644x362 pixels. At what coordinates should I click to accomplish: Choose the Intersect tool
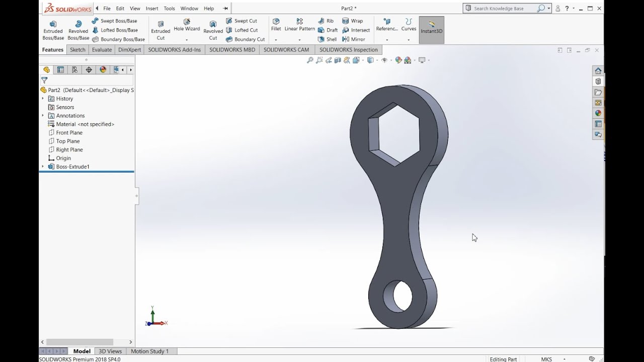click(x=356, y=30)
